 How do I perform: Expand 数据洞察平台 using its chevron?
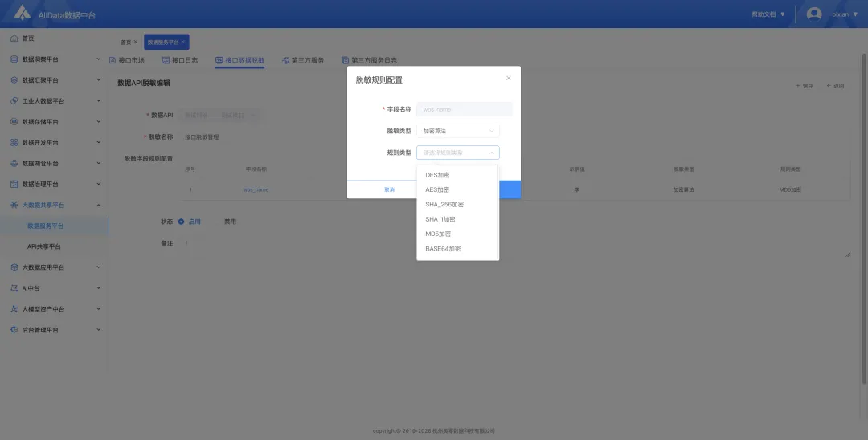click(x=99, y=59)
